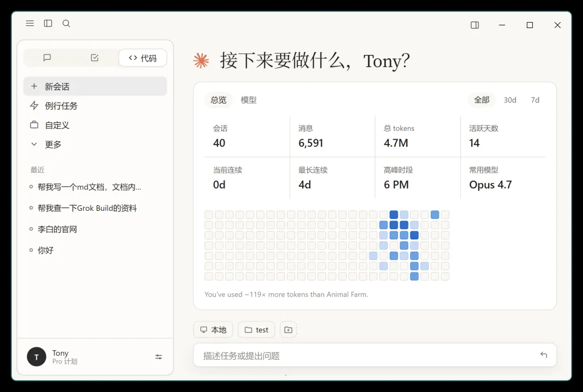Click the plus icon beside 新会话
This screenshot has height=392, width=583.
pos(34,86)
